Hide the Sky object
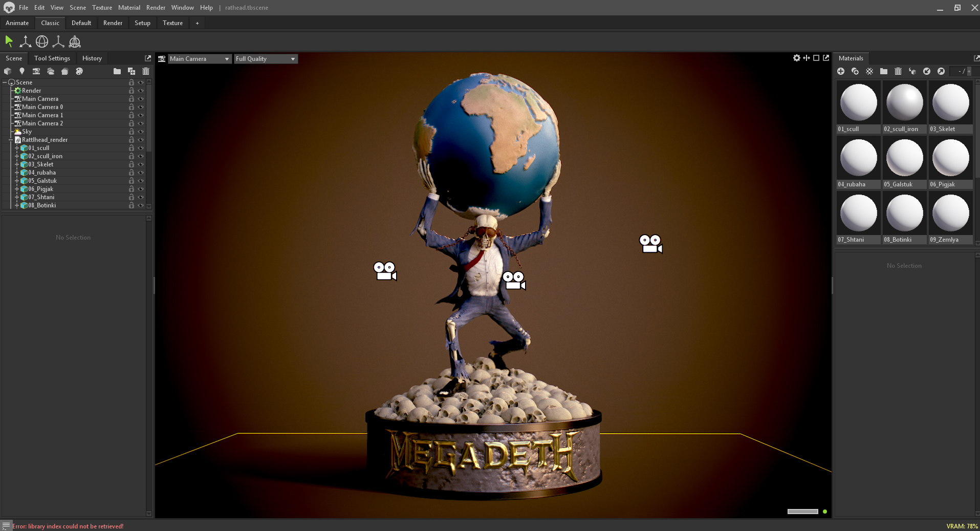 point(141,132)
